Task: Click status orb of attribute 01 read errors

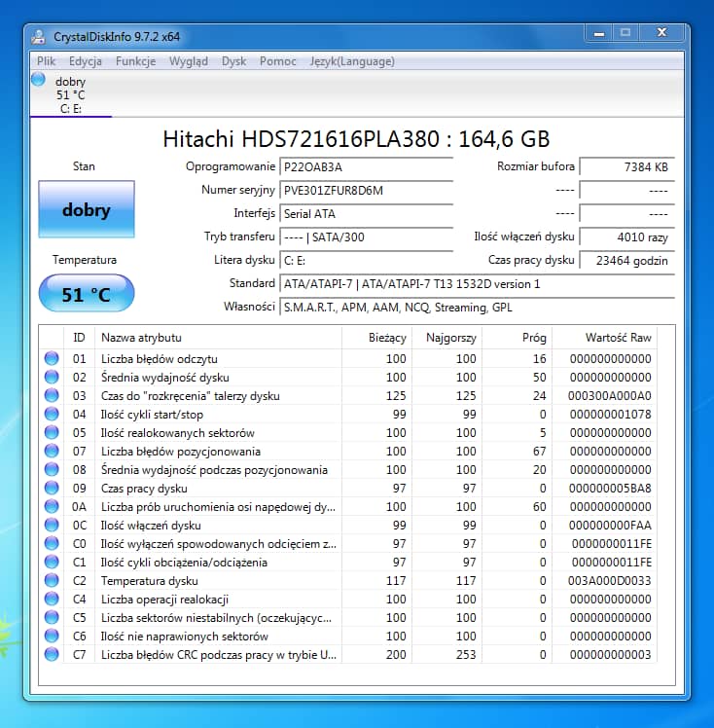Action: pyautogui.click(x=51, y=359)
